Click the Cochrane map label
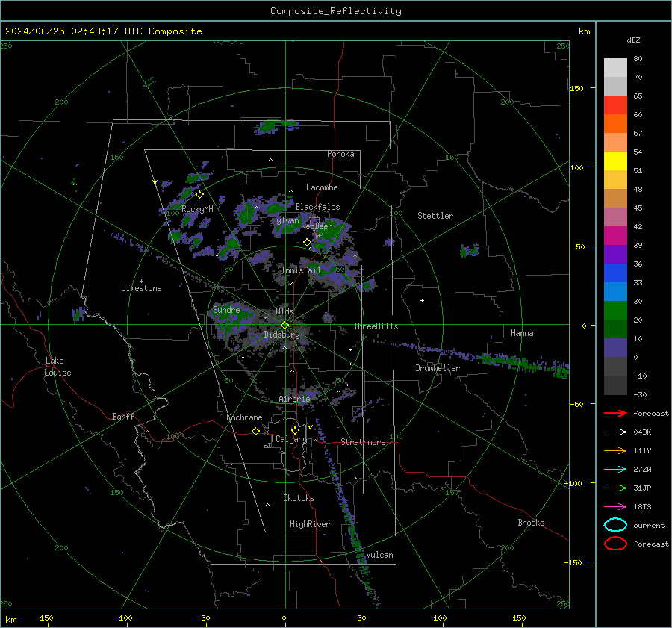The height and width of the screenshot is (628, 672). tap(244, 417)
